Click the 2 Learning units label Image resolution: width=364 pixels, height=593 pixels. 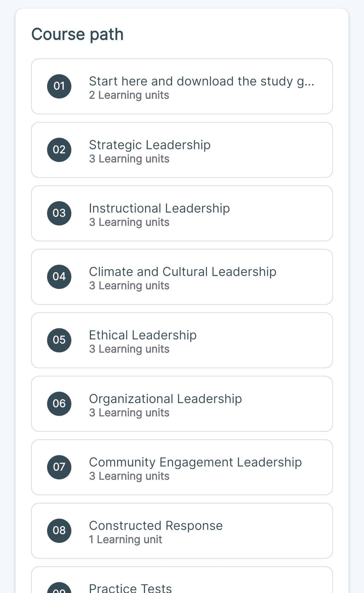(129, 95)
